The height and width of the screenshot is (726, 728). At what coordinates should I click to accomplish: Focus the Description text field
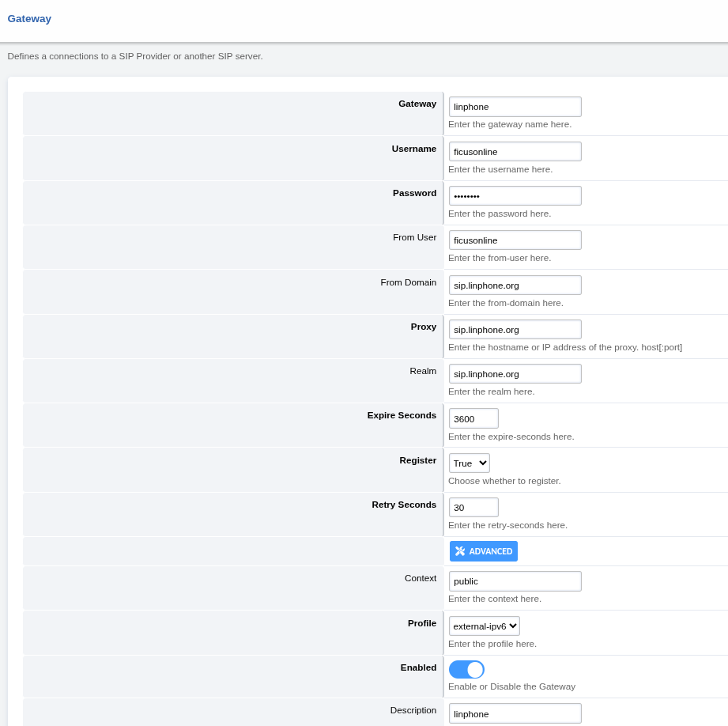pyautogui.click(x=515, y=713)
